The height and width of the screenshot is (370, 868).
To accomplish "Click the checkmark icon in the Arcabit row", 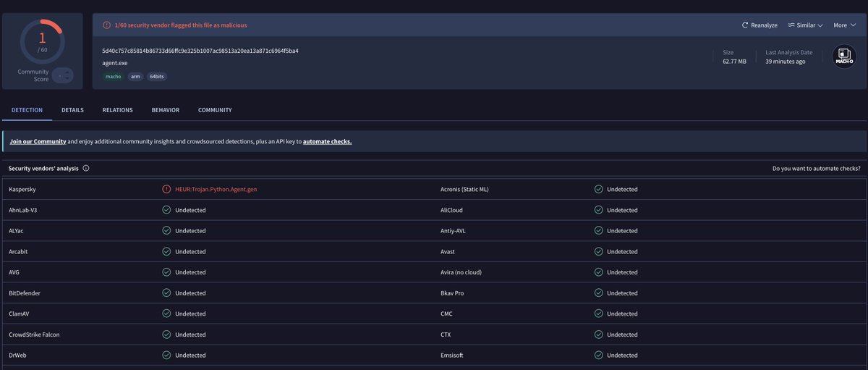I will click(166, 251).
